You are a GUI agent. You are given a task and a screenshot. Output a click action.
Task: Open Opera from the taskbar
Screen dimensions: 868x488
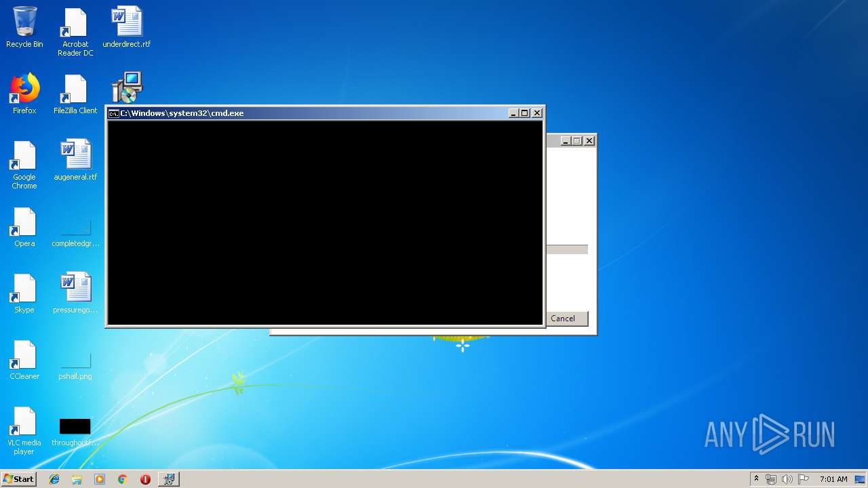point(145,479)
